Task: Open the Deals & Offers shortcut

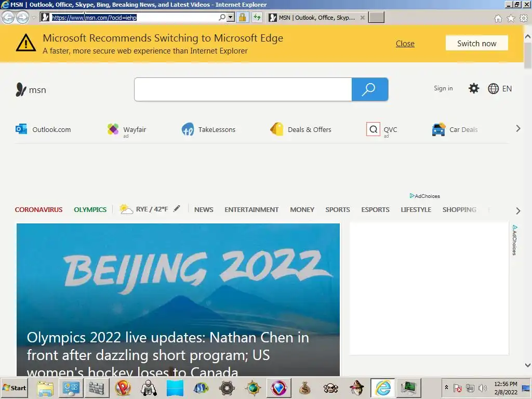Action: [301, 129]
